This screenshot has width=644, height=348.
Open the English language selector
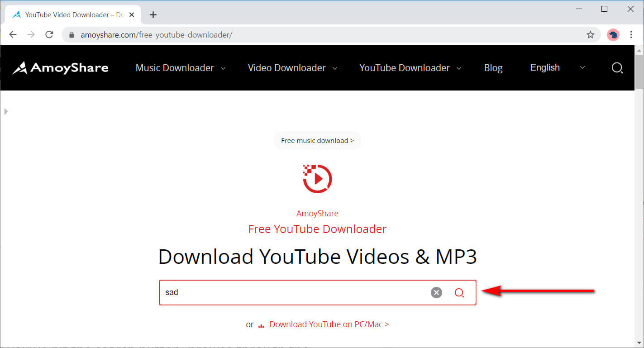545,67
